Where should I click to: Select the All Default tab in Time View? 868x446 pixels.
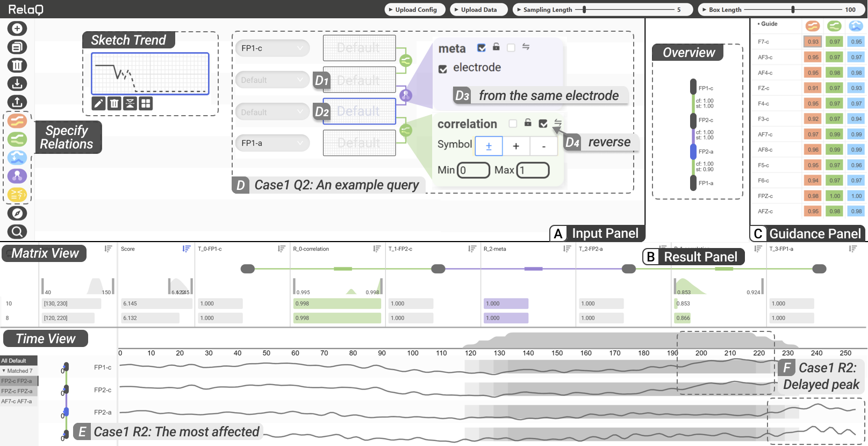tap(18, 360)
